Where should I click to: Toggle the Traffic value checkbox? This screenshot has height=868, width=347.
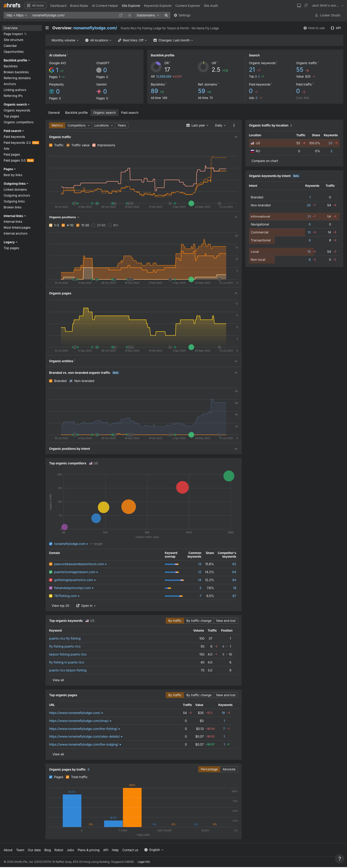click(x=68, y=145)
